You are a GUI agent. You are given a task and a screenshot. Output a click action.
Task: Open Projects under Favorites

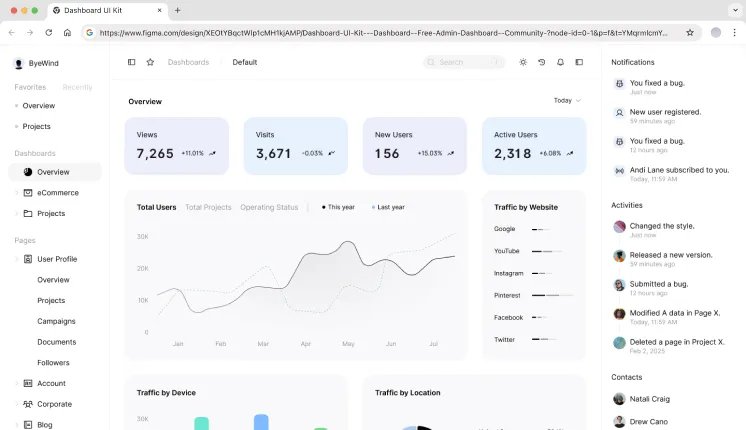point(36,126)
